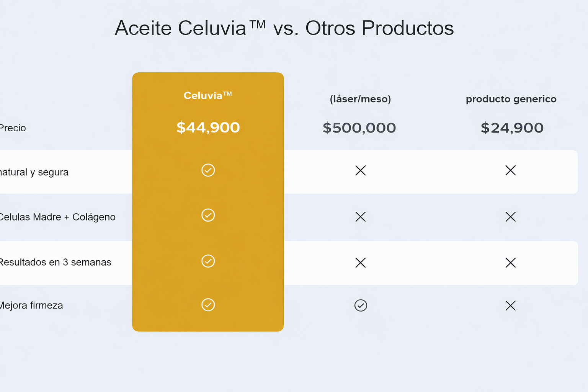Click Celuvia checkmark for Celulas Madre + Colágeno

pyautogui.click(x=208, y=215)
